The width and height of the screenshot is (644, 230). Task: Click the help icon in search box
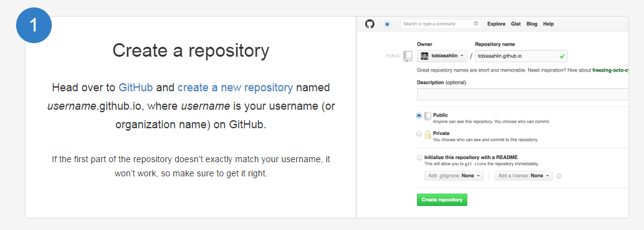point(476,24)
